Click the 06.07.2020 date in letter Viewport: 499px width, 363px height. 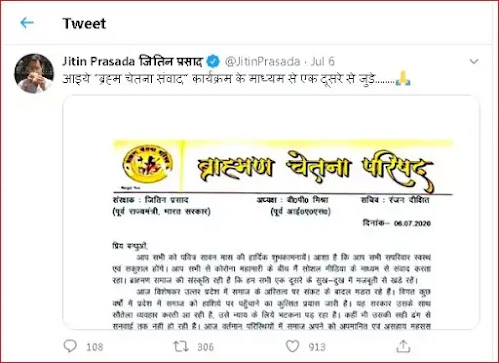pos(412,223)
